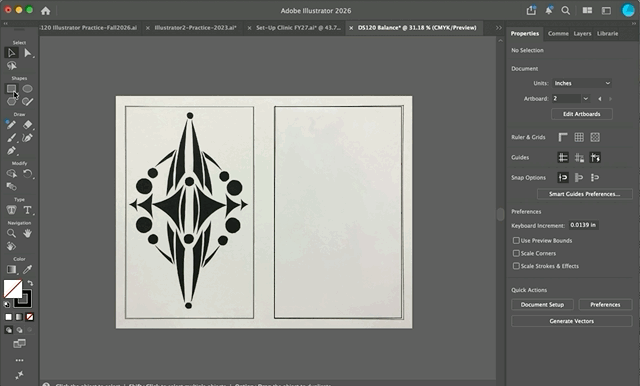Open the notifications bell icon
The height and width of the screenshot is (386, 640).
click(549, 11)
